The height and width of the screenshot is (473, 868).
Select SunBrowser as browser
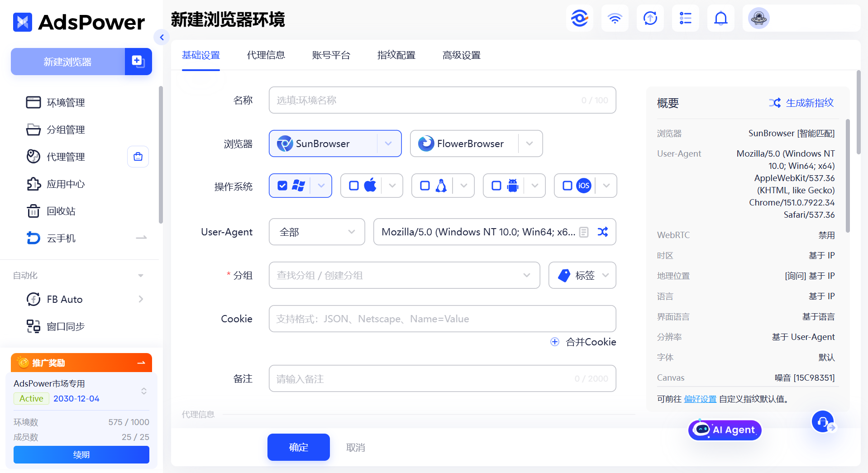[x=323, y=143]
